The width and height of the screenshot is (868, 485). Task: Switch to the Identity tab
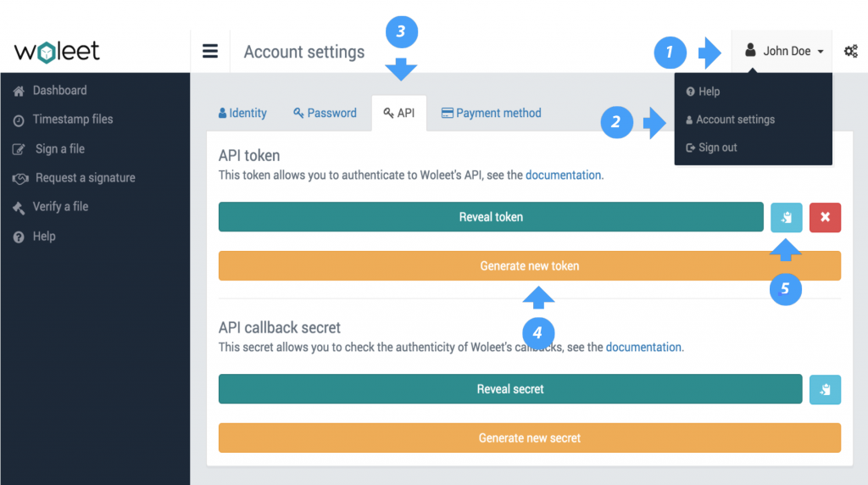(242, 113)
